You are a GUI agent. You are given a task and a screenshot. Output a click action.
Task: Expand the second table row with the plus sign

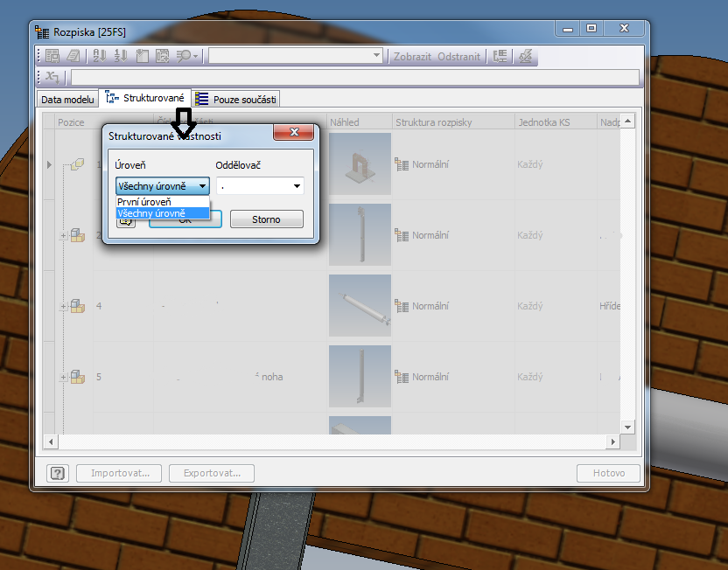[x=63, y=236]
